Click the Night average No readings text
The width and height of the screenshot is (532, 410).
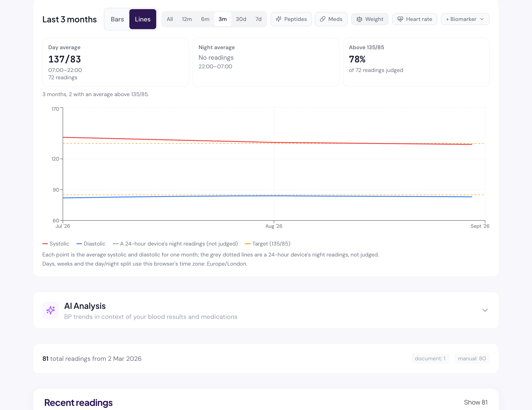216,57
